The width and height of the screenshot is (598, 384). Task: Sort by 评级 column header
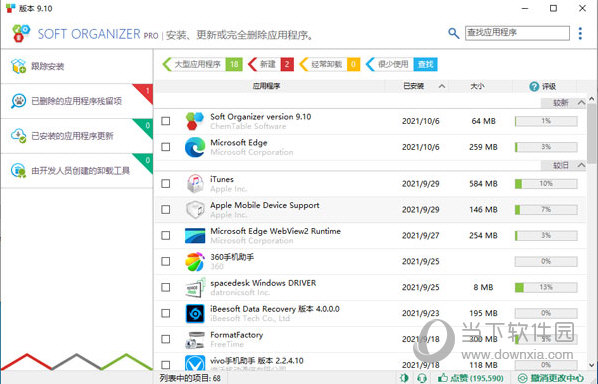tap(544, 86)
